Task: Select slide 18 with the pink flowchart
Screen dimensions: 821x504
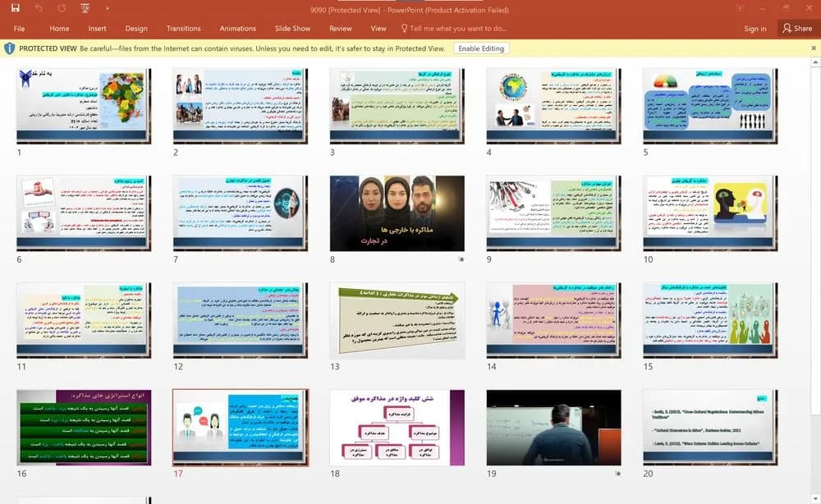Action: click(x=397, y=428)
